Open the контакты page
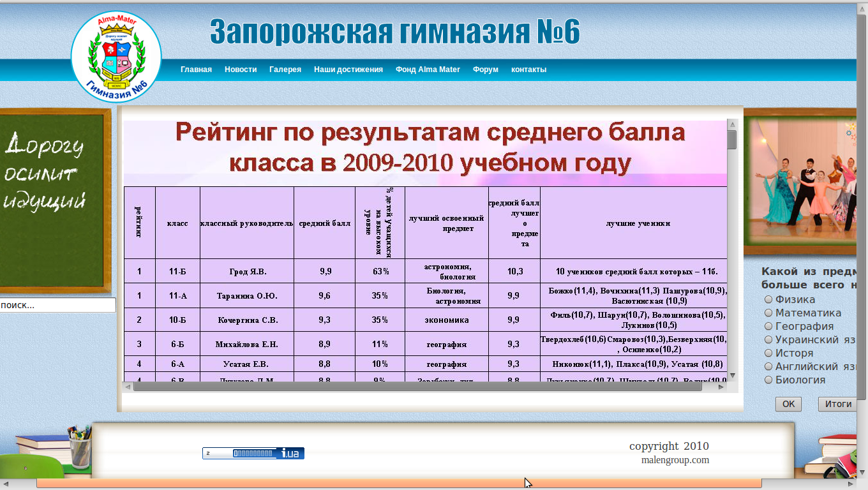This screenshot has height=490, width=868. (x=528, y=70)
